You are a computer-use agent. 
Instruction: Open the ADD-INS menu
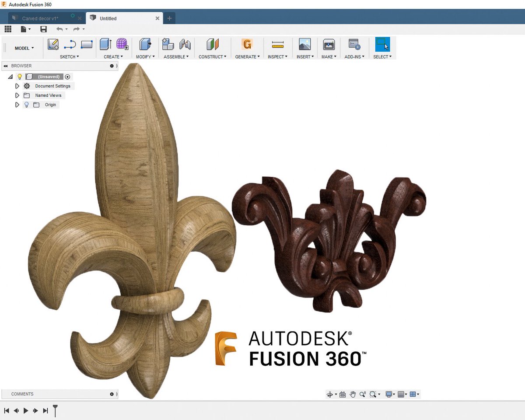click(354, 57)
